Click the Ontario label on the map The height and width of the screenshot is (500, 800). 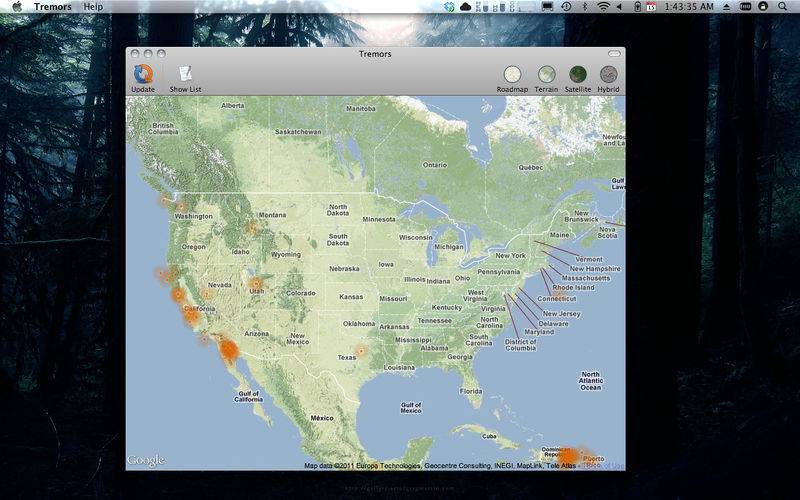(x=435, y=165)
